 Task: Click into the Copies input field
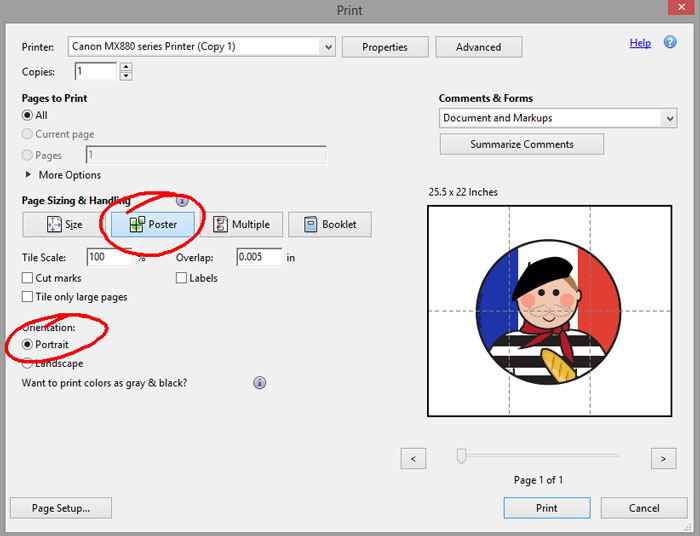(x=96, y=71)
